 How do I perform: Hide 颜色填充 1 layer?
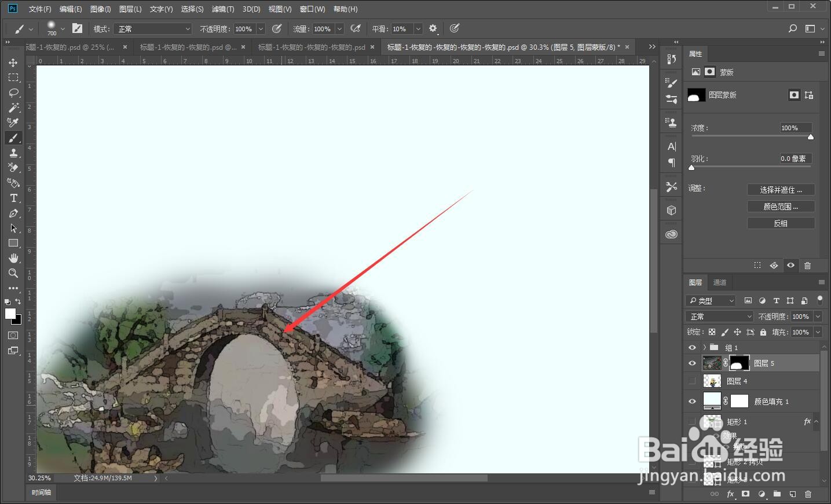click(x=692, y=401)
